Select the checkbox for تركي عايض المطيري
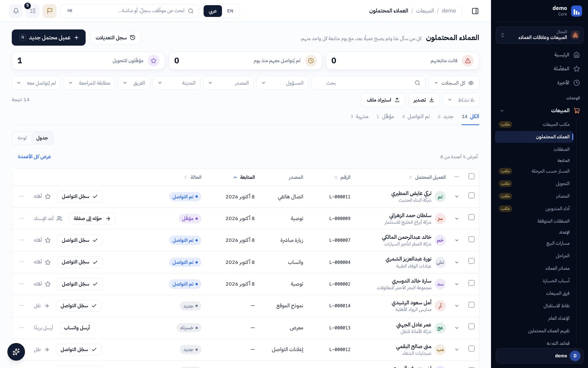 tap(472, 196)
